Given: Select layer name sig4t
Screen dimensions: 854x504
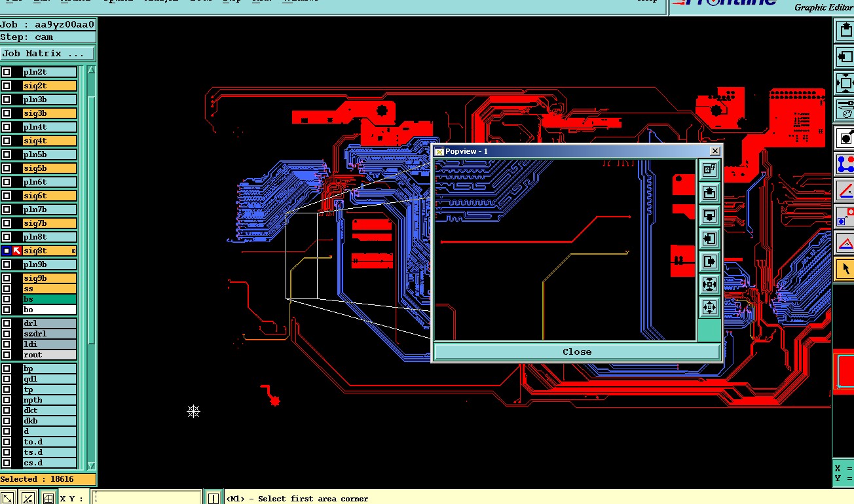Looking at the screenshot, I should click(50, 141).
